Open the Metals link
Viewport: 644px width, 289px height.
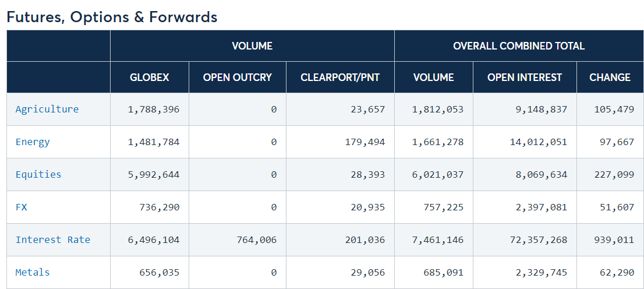[x=33, y=272]
